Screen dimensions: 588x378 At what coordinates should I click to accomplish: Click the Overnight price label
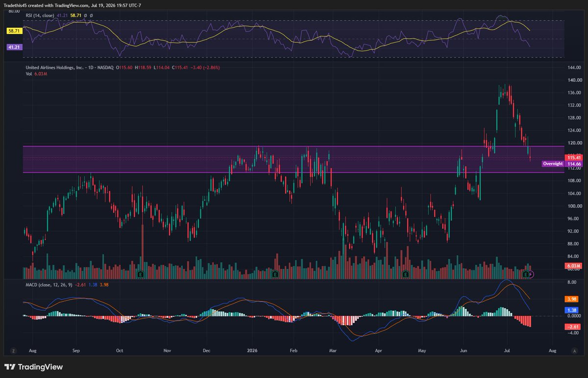554,164
